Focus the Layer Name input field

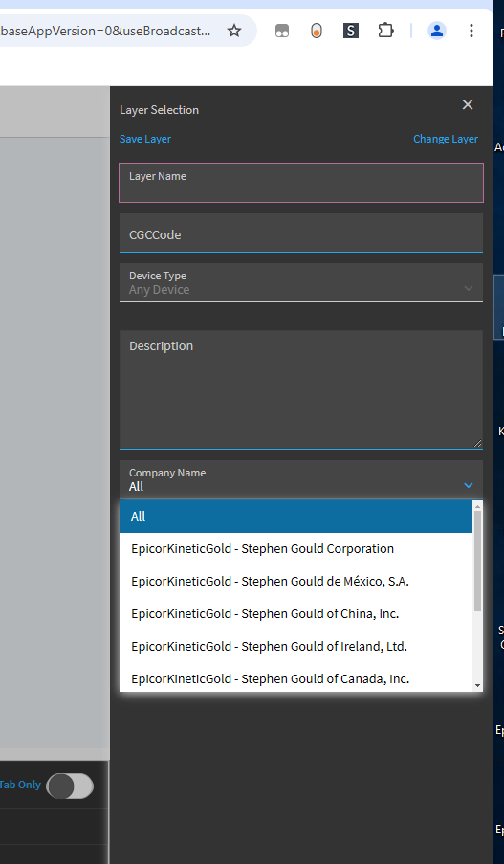[x=301, y=183]
